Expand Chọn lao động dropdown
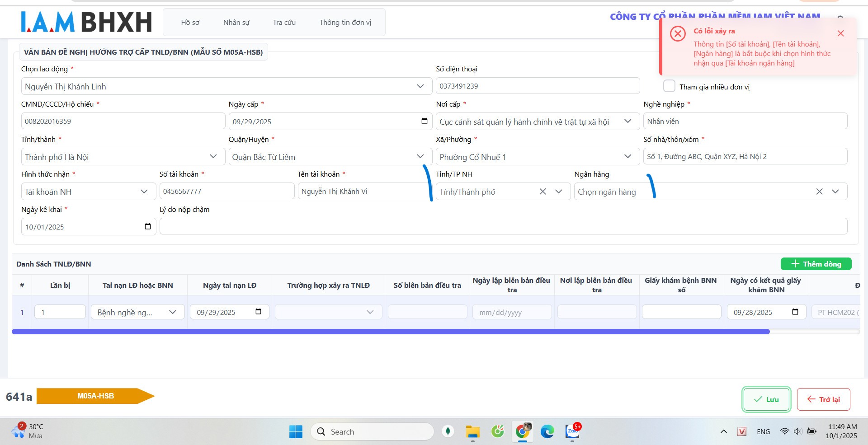Viewport: 868px width, 445px height. pos(420,86)
